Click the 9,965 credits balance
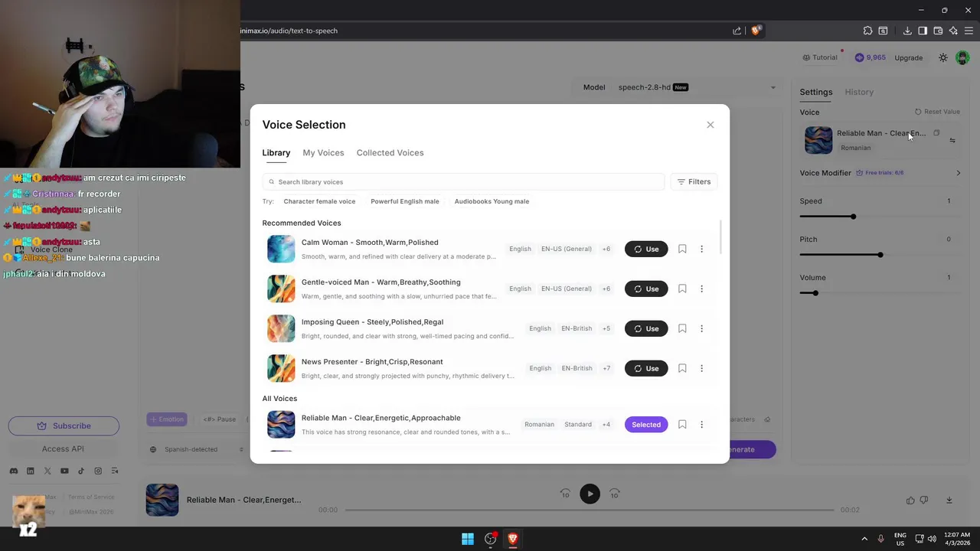 (x=871, y=57)
